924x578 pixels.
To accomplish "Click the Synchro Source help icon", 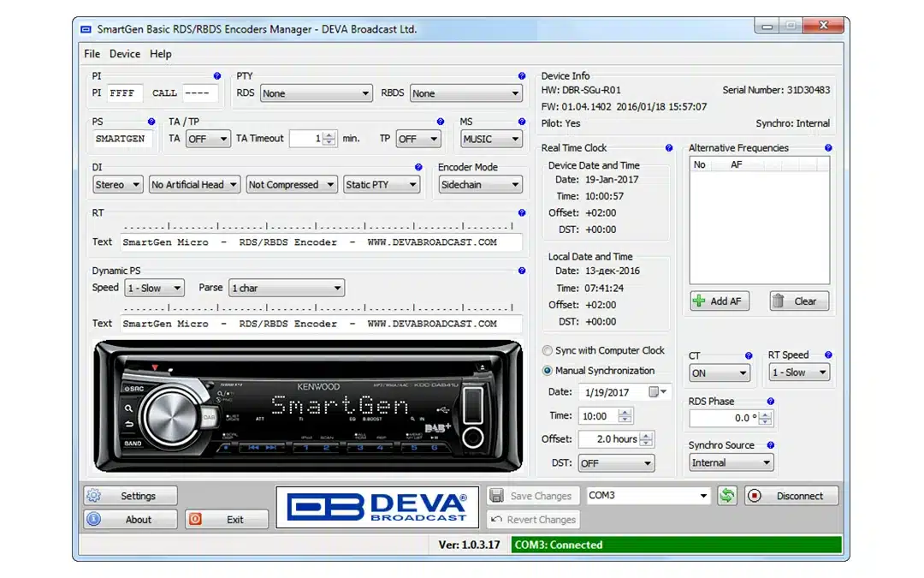I will click(x=770, y=445).
